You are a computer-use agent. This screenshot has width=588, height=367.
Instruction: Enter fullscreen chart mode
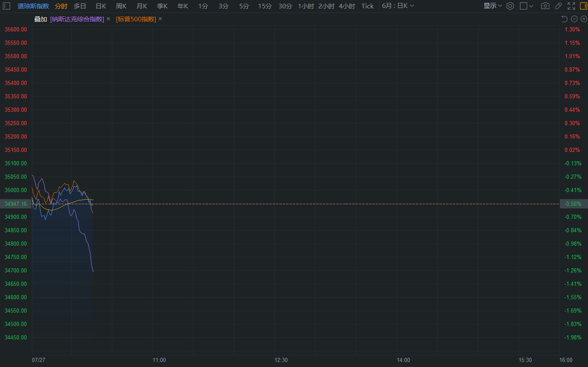[x=571, y=6]
